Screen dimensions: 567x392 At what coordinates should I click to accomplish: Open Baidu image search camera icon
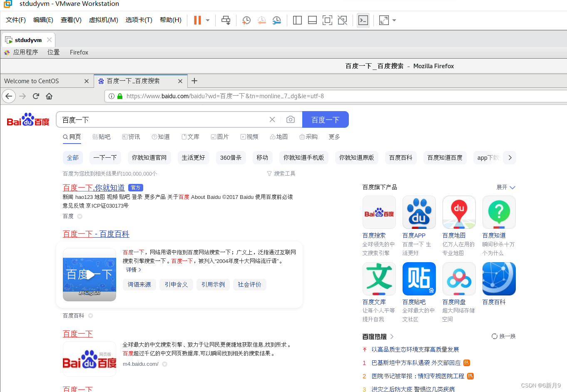click(x=291, y=120)
